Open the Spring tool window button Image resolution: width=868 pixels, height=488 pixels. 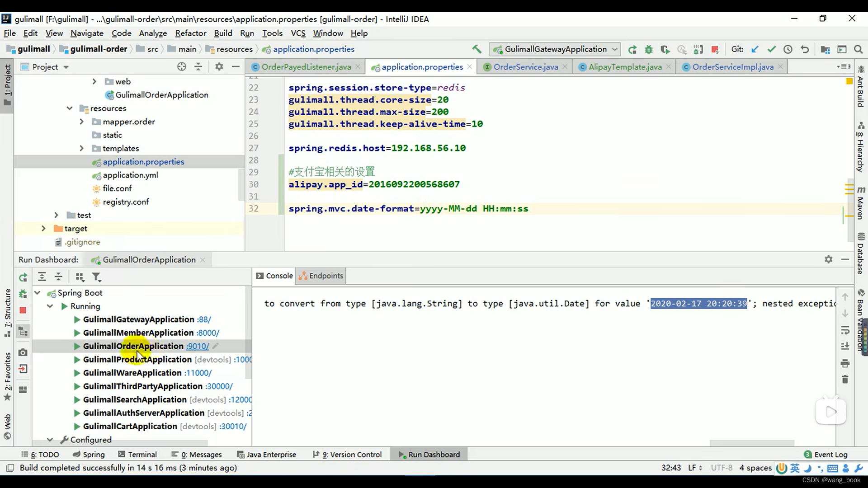tap(89, 455)
